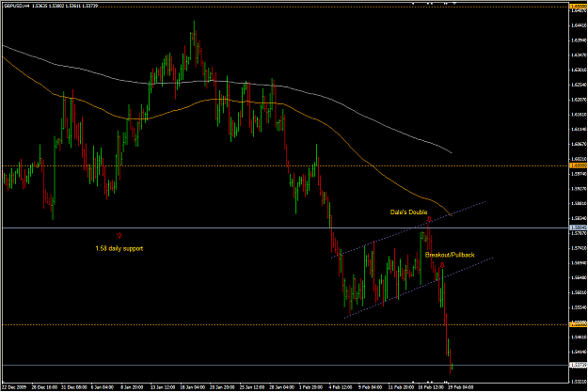Click the 'Dale's Double' text annotation
588x392 pixels.
click(x=408, y=212)
